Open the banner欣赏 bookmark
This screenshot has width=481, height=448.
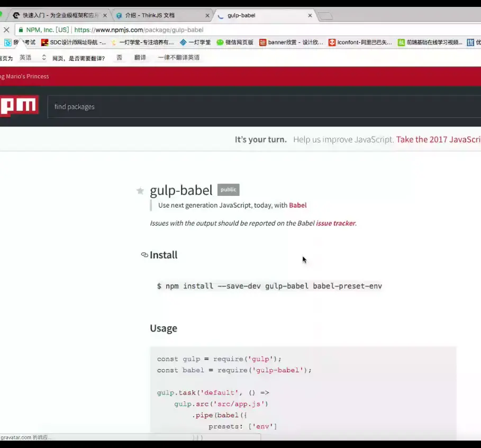tap(291, 42)
